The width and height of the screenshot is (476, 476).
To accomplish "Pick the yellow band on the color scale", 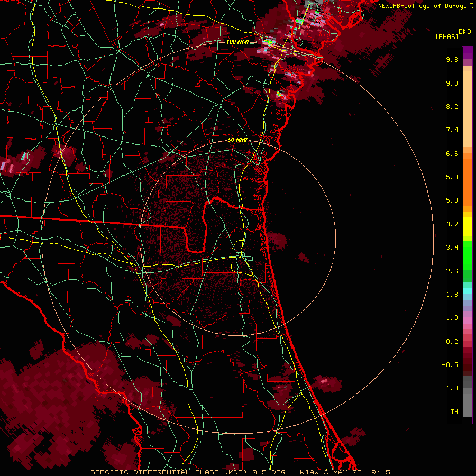I will 467,226.
